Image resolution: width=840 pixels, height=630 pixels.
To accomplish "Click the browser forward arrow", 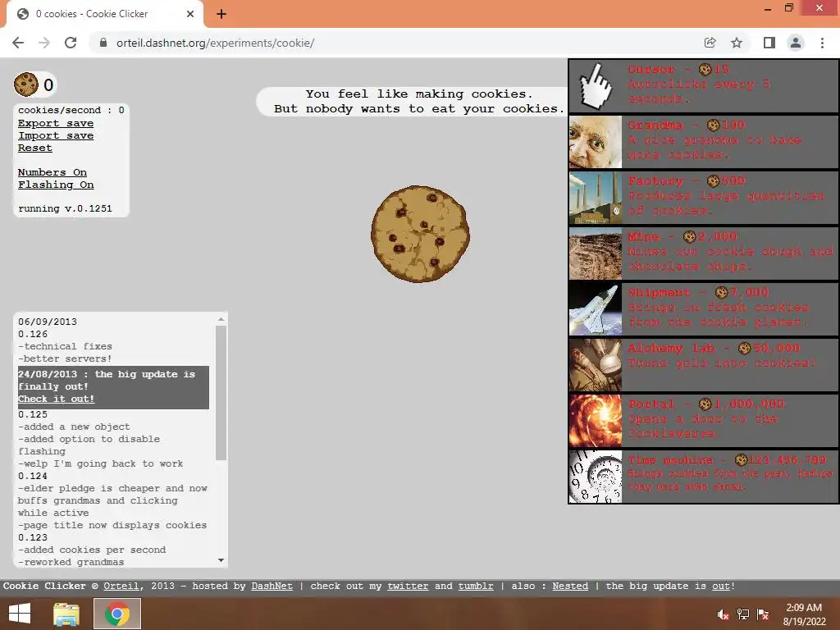I will pyautogui.click(x=44, y=43).
